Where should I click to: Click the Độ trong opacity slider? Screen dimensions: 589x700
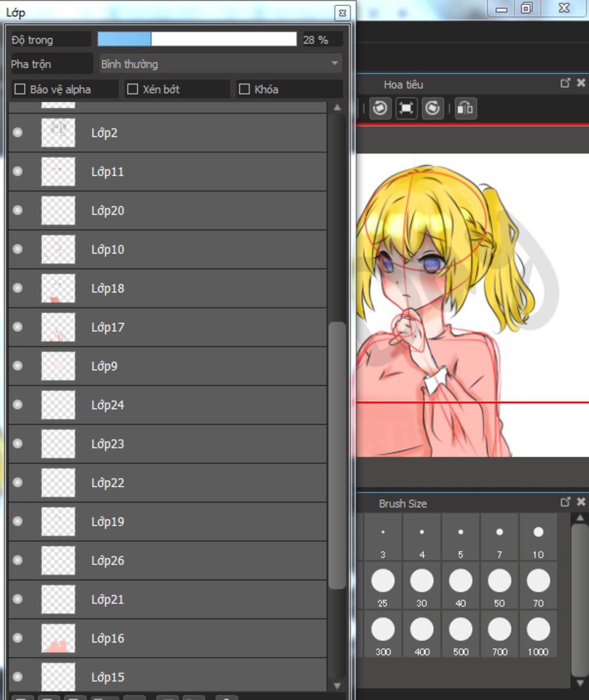tap(197, 39)
